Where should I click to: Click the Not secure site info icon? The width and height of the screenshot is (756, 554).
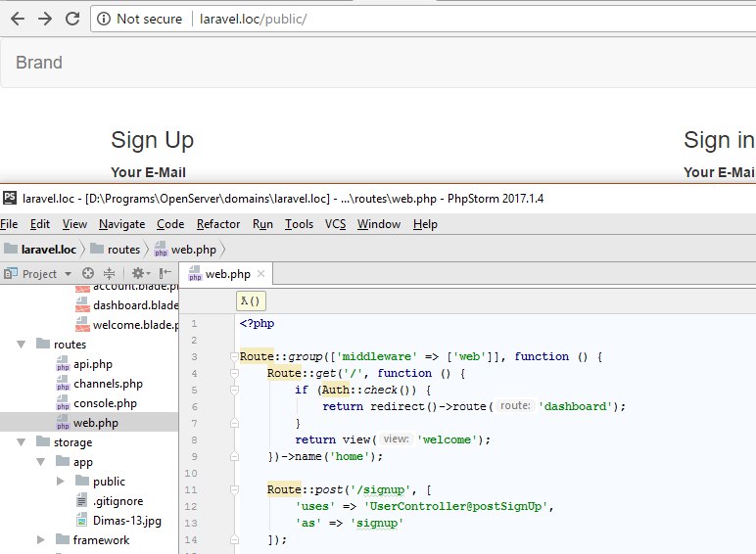104,19
